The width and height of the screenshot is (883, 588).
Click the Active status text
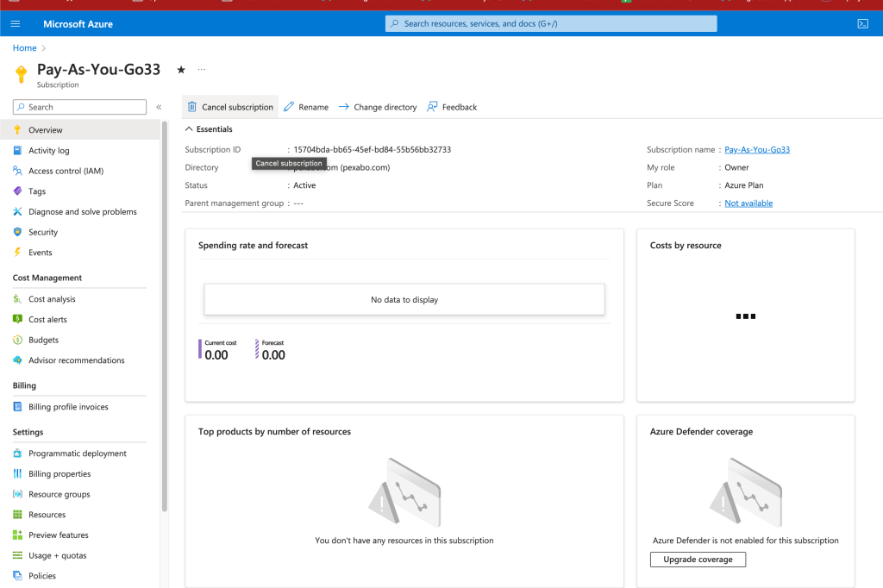click(x=304, y=185)
